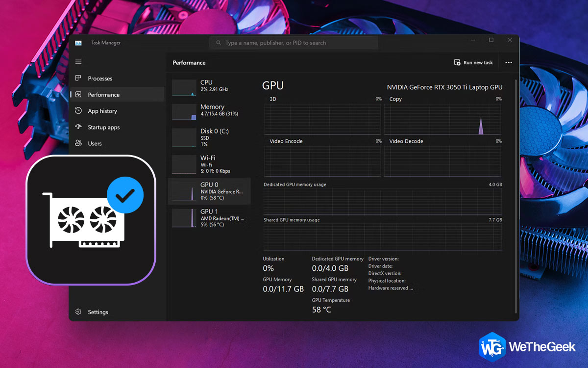Screen dimensions: 588x368
Task: Open the hamburger navigation menu
Action: coord(78,62)
